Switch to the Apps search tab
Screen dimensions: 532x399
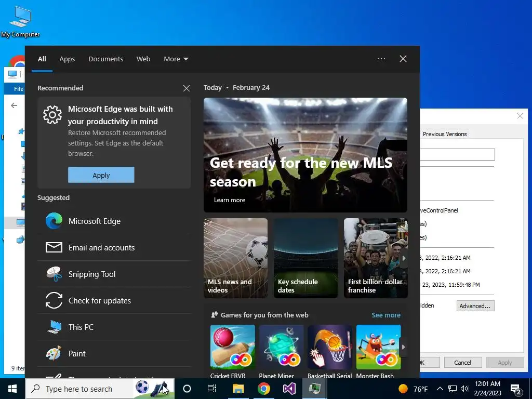[67, 59]
